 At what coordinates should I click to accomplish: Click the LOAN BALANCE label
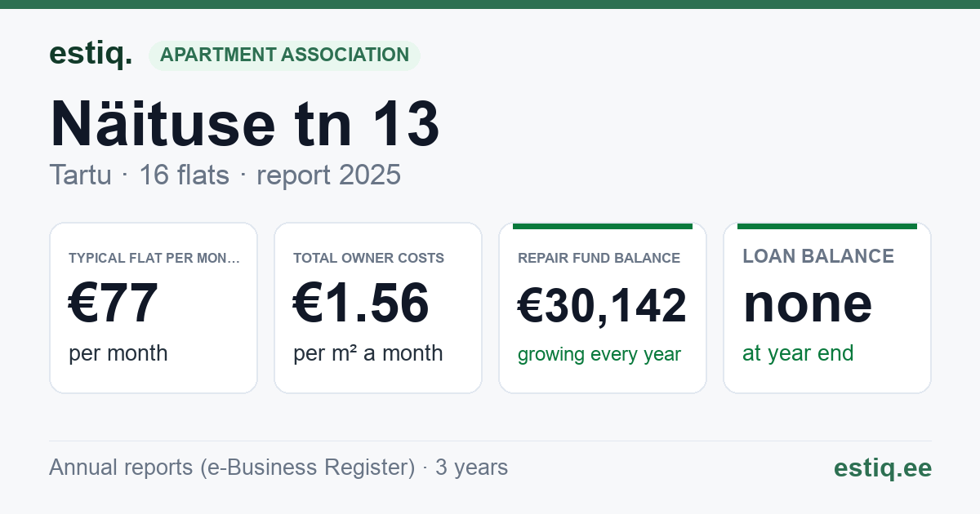[818, 256]
